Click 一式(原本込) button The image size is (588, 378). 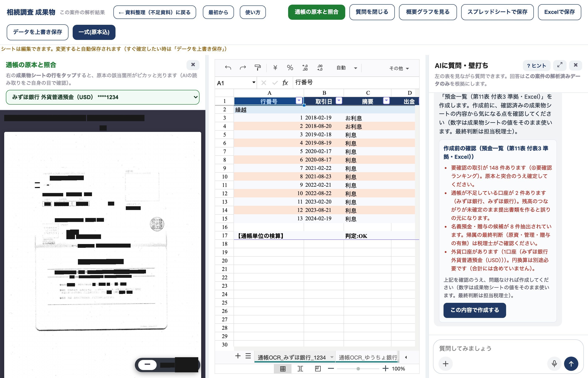94,32
